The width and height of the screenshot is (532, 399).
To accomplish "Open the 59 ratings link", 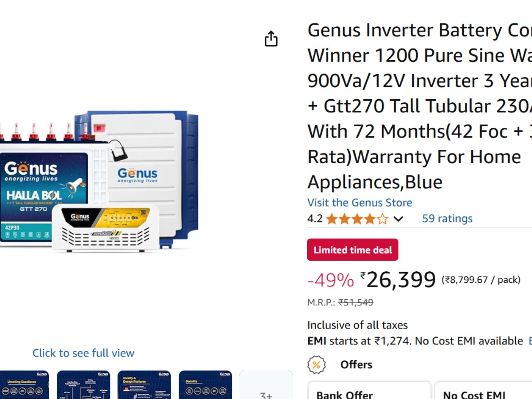I will (447, 219).
